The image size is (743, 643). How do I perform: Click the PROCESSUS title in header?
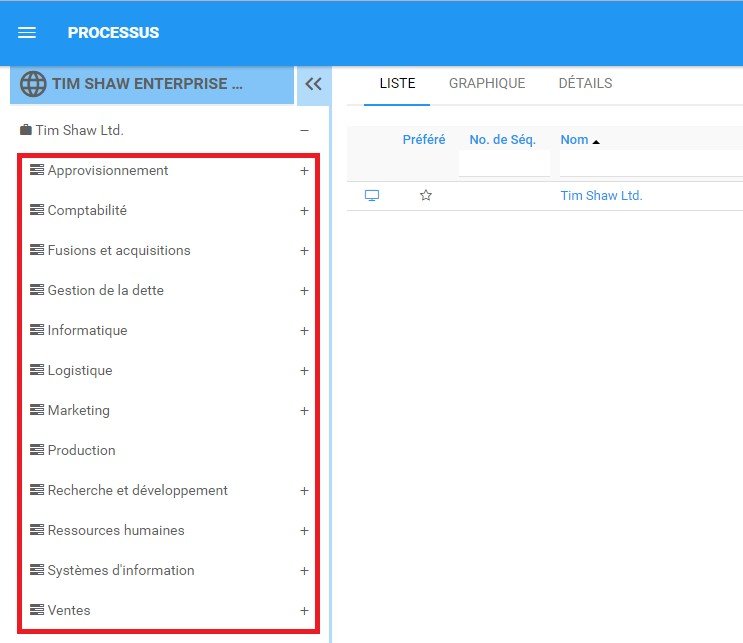pos(113,32)
